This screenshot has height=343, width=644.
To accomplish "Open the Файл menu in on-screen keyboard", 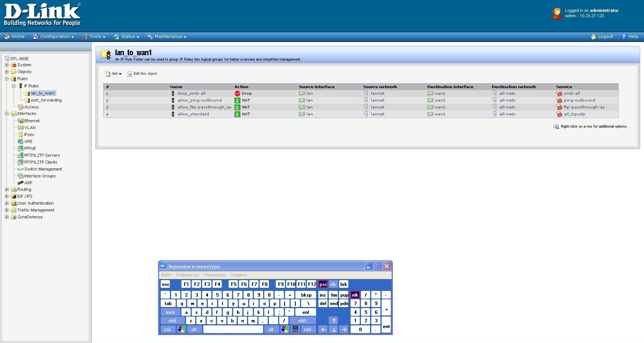I will tap(166, 275).
